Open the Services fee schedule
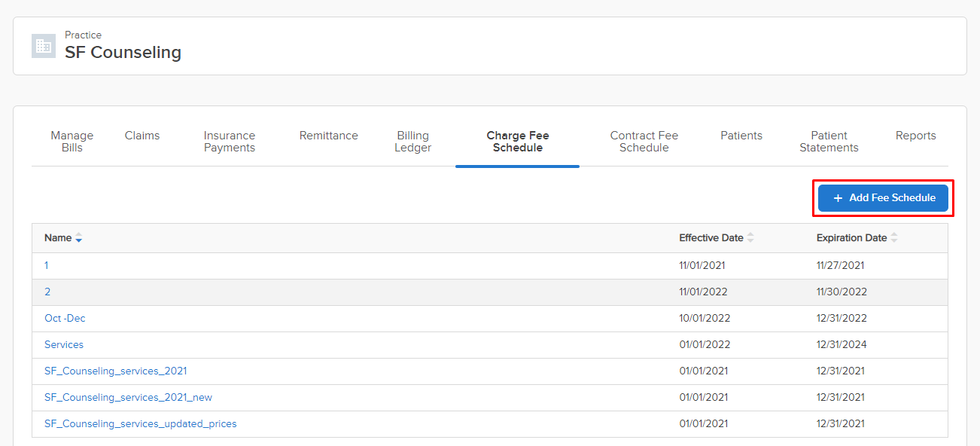The height and width of the screenshot is (446, 980). point(64,344)
